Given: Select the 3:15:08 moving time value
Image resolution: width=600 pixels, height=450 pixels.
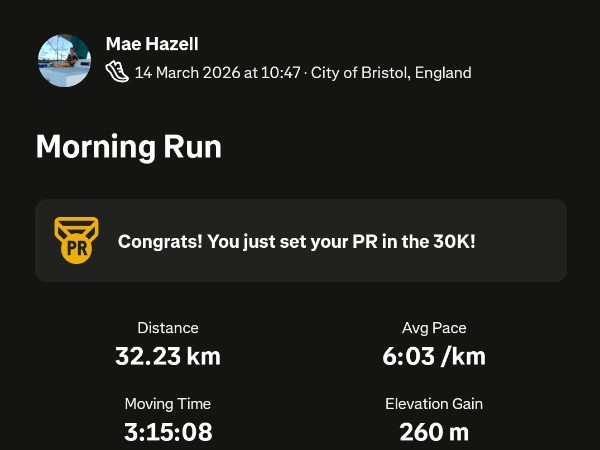Looking at the screenshot, I should [168, 432].
